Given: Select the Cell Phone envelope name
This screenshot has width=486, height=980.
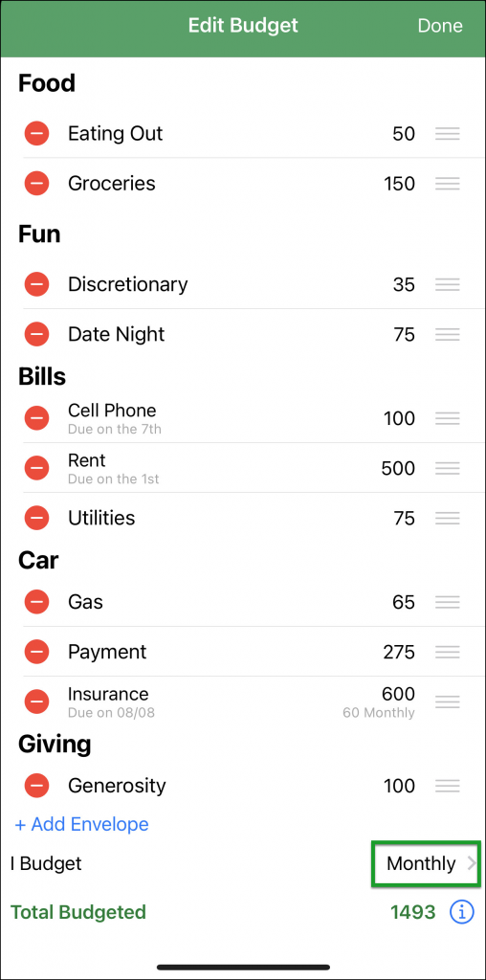Looking at the screenshot, I should click(x=112, y=410).
